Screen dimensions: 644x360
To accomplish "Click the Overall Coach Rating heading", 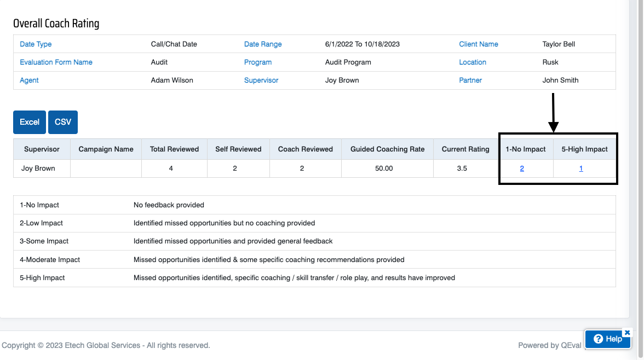I will coord(56,24).
